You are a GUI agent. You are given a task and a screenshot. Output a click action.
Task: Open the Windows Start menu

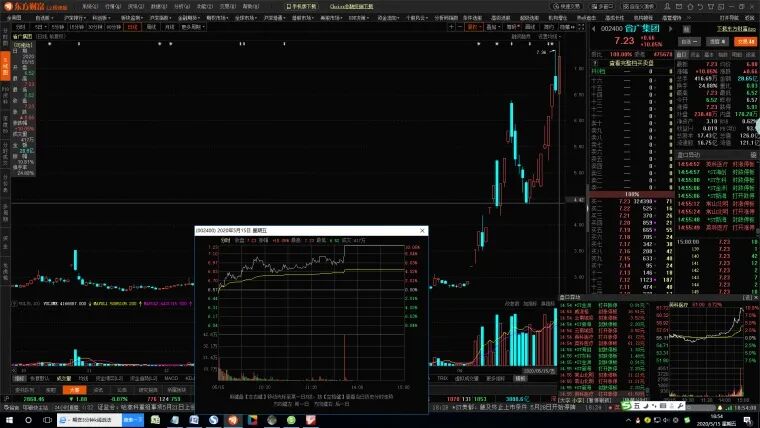click(9, 420)
